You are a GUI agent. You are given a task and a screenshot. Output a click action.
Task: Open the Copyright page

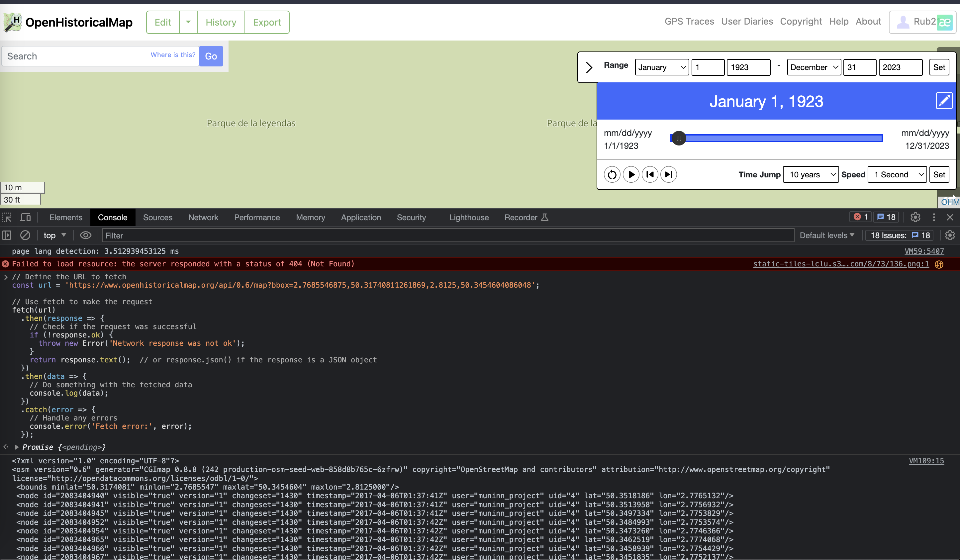tap(801, 21)
